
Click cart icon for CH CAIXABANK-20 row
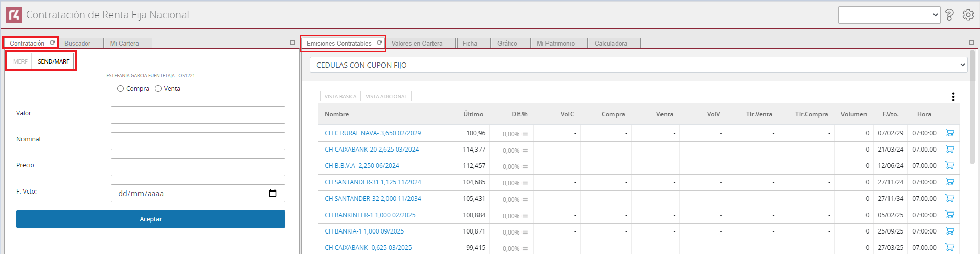pos(950,149)
